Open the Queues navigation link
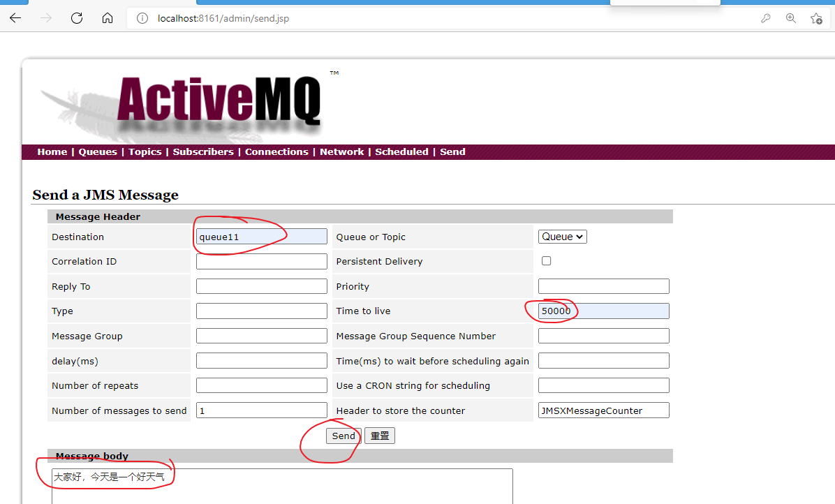Image resolution: width=835 pixels, height=504 pixels. (98, 151)
